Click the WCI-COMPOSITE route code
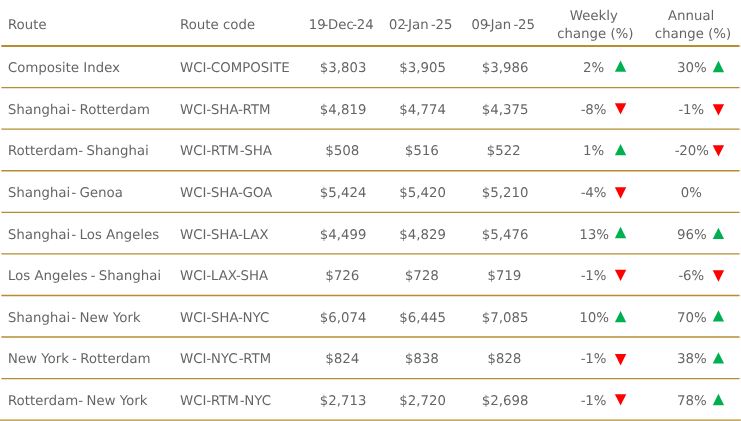This screenshot has width=741, height=421. click(234, 67)
